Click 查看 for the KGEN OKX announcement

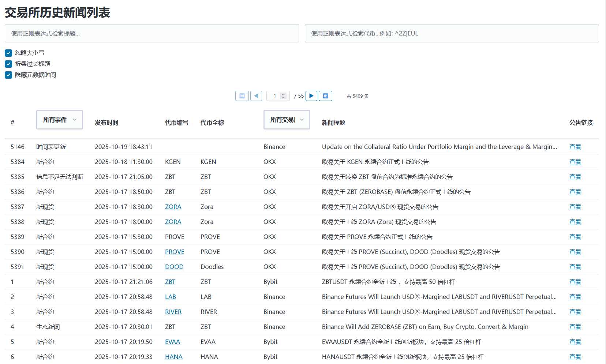575,162
